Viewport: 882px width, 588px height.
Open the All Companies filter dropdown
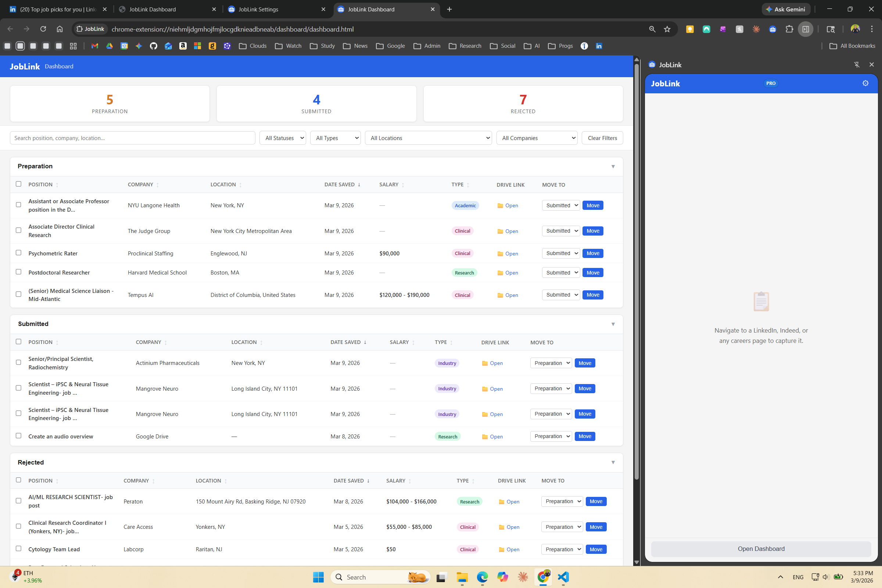pos(537,138)
